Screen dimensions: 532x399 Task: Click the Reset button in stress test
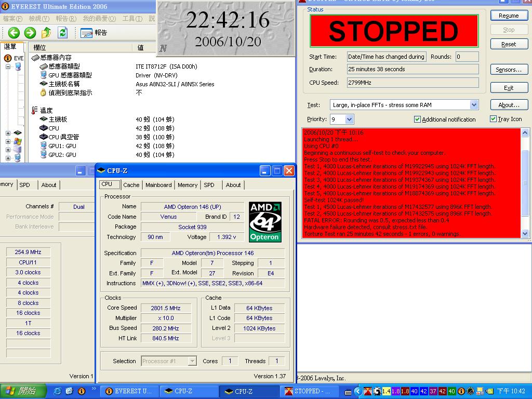pyautogui.click(x=509, y=44)
